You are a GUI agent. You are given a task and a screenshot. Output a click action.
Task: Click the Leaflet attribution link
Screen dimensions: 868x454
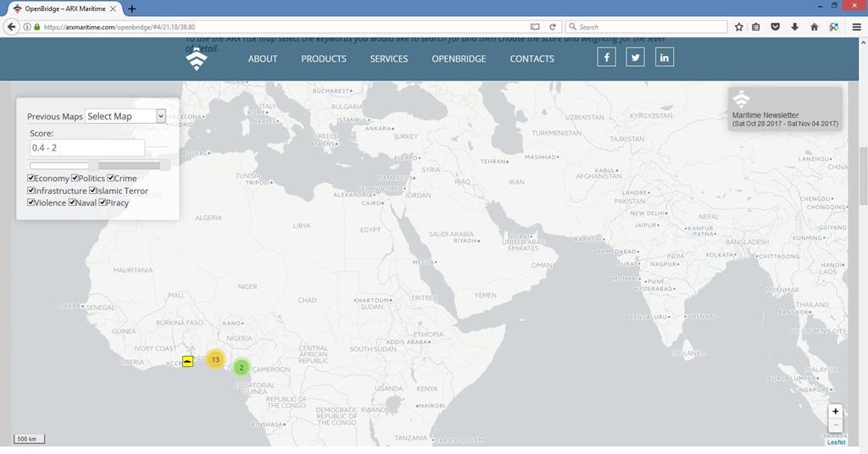click(x=836, y=442)
